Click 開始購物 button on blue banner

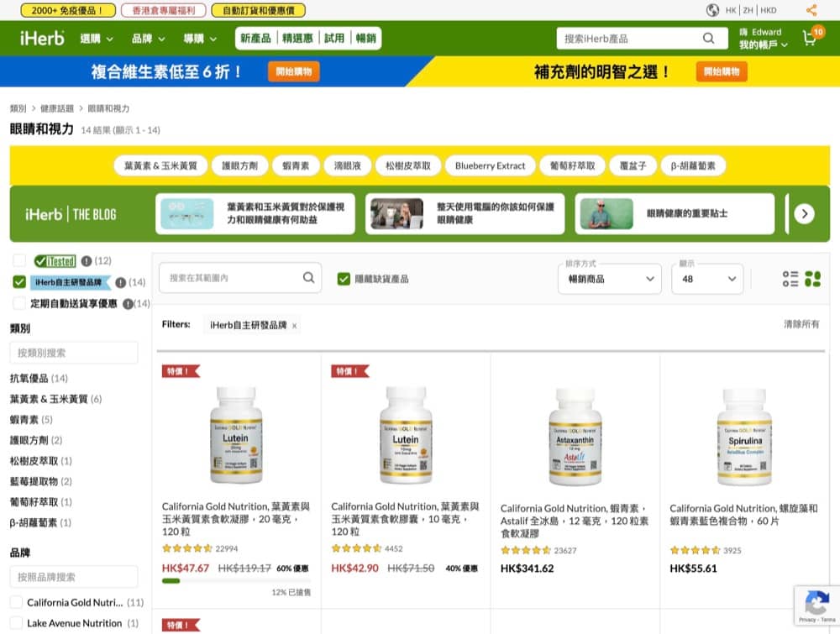294,71
